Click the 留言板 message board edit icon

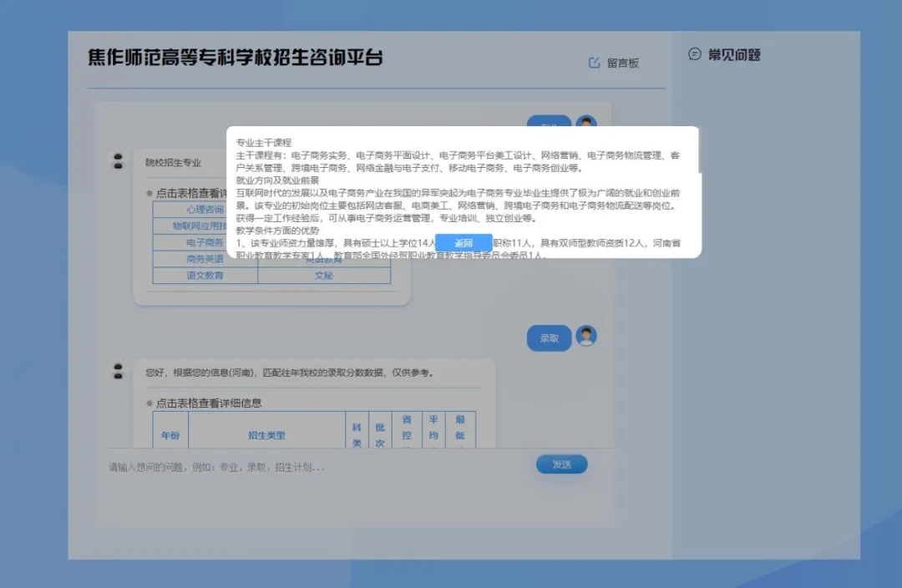pos(595,63)
